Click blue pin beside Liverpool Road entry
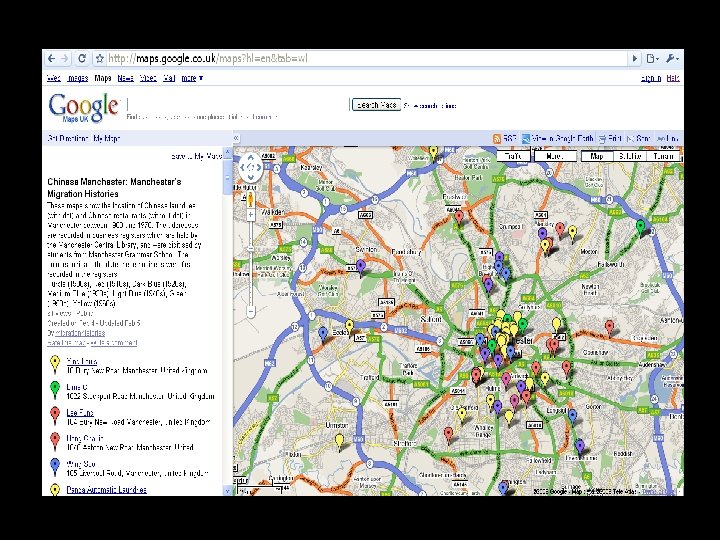This screenshot has height=540, width=720. [x=55, y=467]
